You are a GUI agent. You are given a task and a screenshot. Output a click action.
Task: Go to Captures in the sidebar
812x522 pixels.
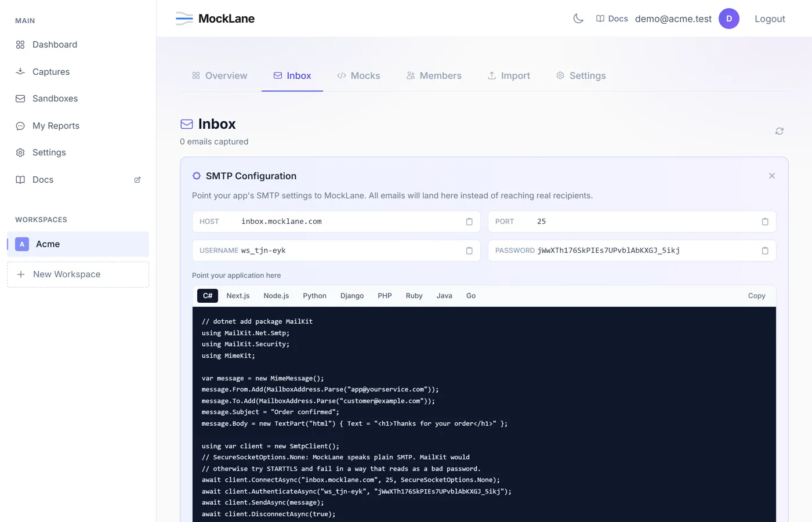(x=78, y=72)
